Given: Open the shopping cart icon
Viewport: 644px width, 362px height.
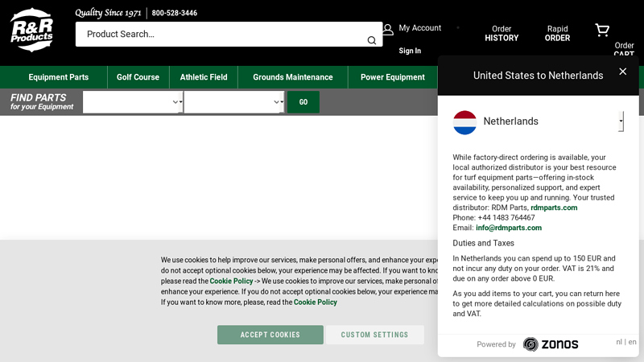Looking at the screenshot, I should click(602, 31).
